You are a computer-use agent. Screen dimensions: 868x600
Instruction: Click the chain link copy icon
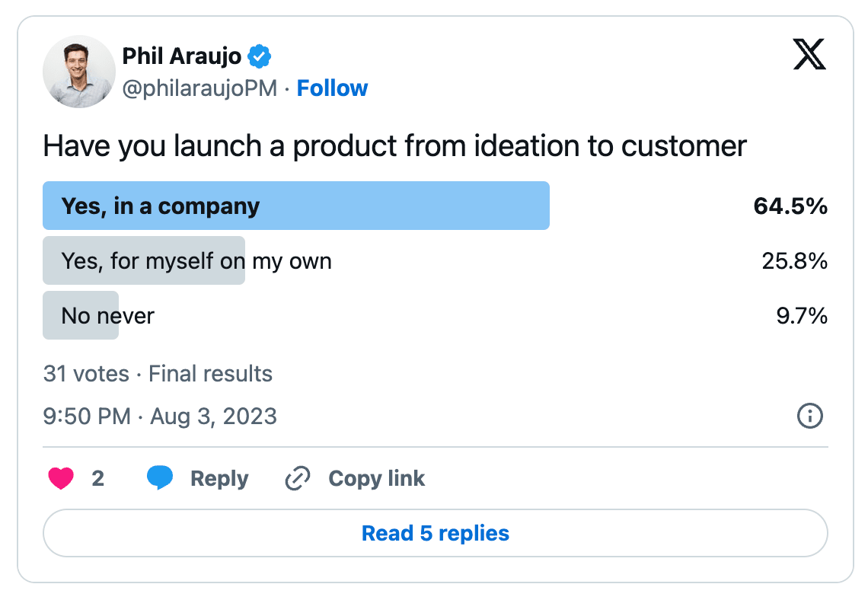click(298, 478)
